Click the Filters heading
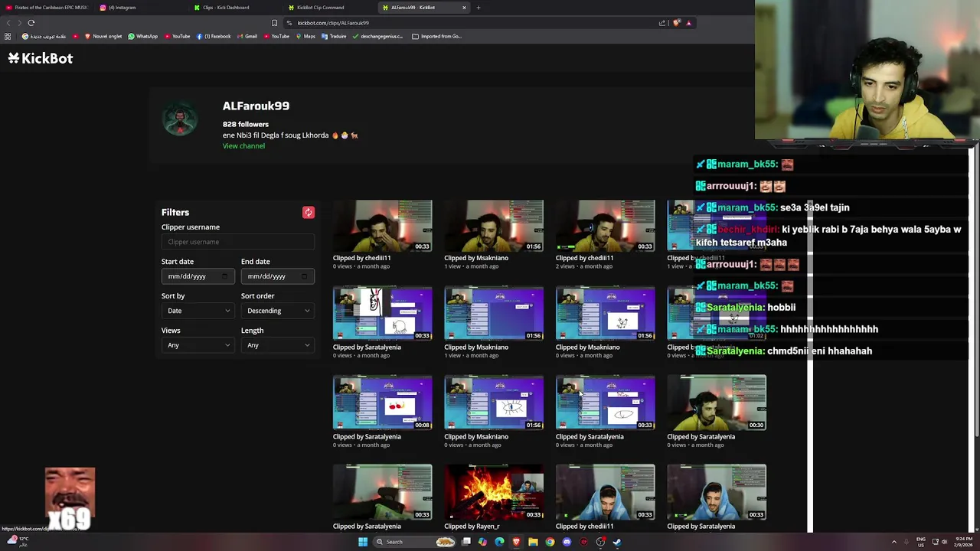 (x=175, y=213)
